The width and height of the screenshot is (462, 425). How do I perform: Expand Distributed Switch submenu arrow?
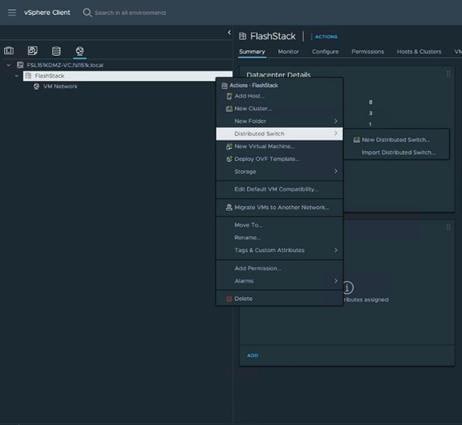coord(336,134)
